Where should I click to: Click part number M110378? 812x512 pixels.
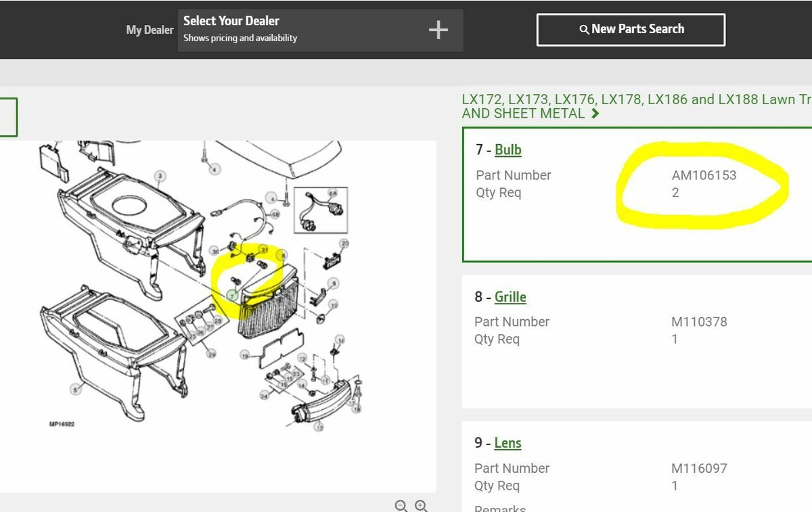coord(699,322)
